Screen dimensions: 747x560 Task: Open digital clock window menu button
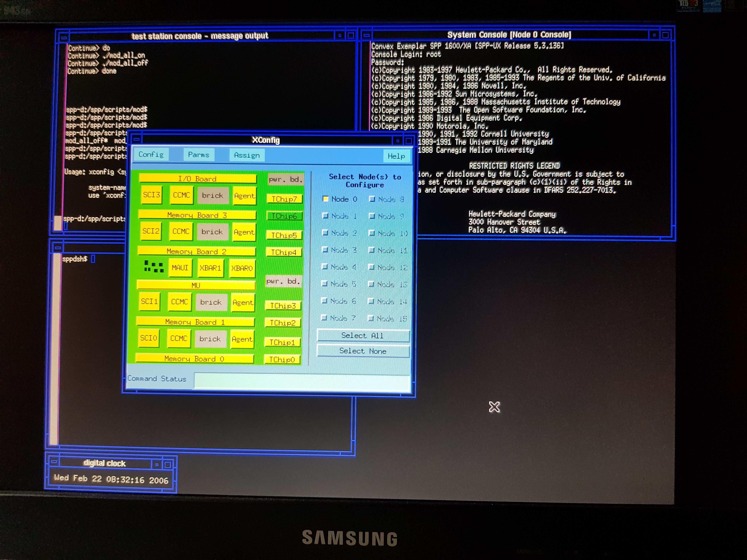[54, 461]
